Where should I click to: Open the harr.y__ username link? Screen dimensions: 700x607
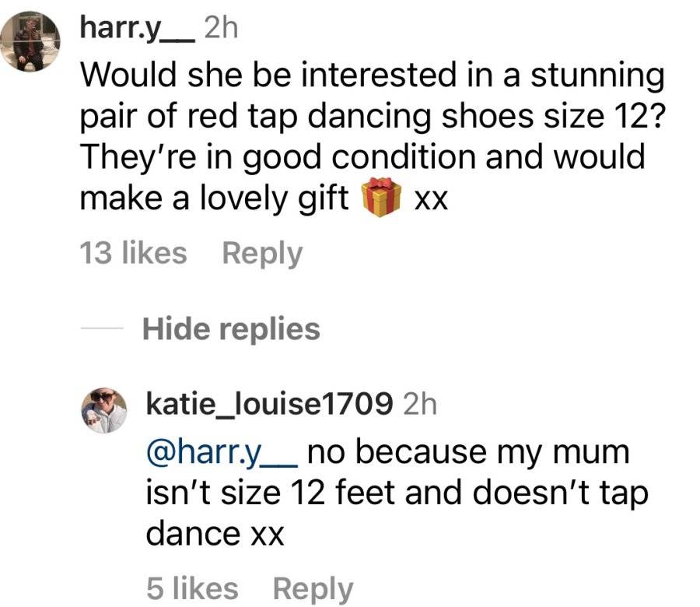click(137, 30)
